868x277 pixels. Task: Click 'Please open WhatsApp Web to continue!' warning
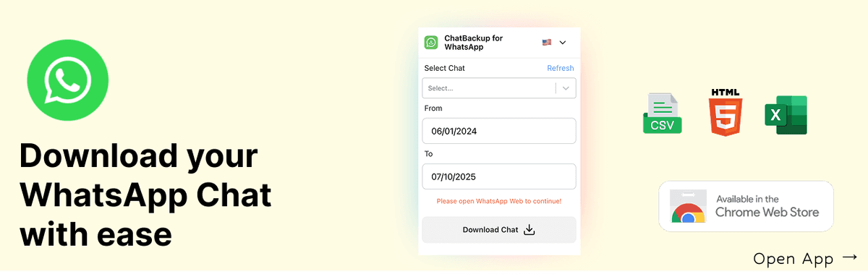tap(499, 201)
